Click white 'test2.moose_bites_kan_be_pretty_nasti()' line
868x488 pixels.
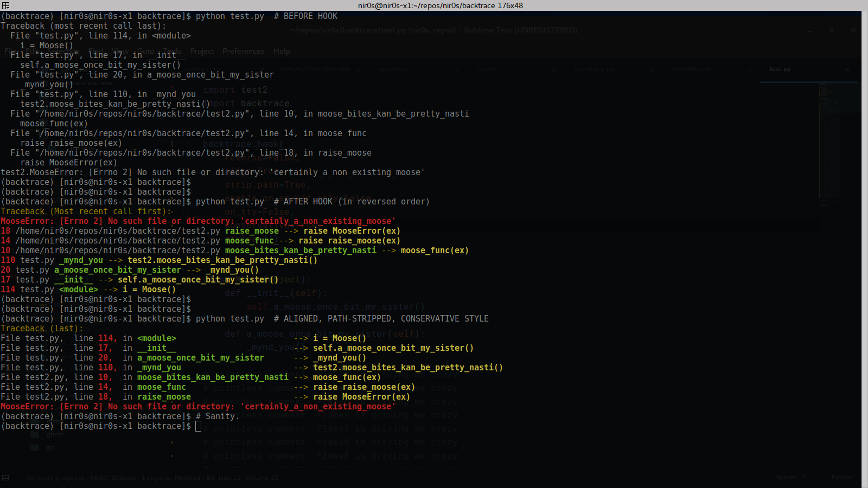[x=115, y=104]
